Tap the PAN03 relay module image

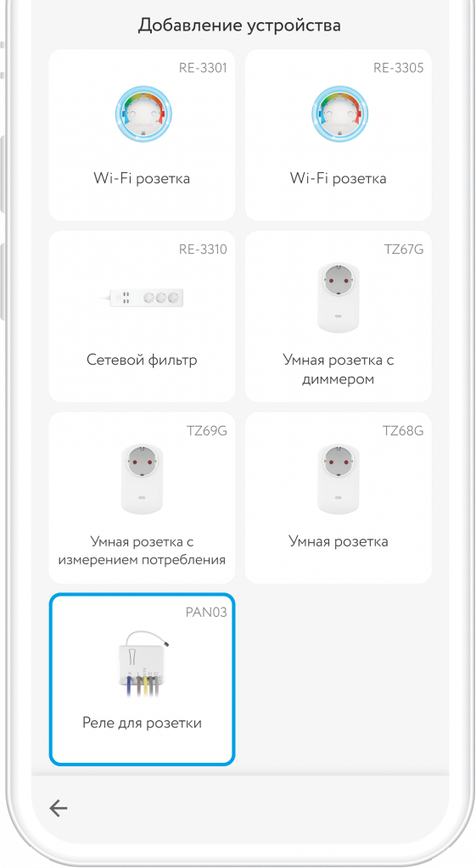(x=143, y=664)
